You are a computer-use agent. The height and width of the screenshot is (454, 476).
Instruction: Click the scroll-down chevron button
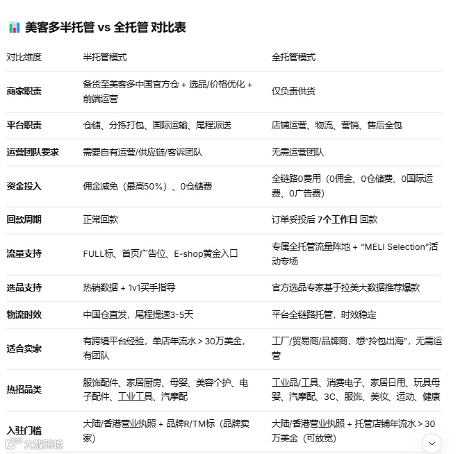pyautogui.click(x=432, y=443)
